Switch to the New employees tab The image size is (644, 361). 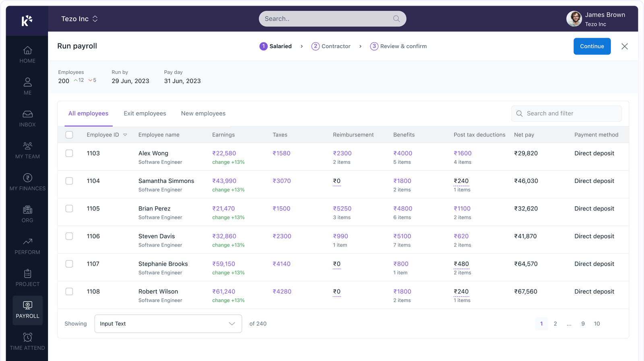click(x=203, y=113)
